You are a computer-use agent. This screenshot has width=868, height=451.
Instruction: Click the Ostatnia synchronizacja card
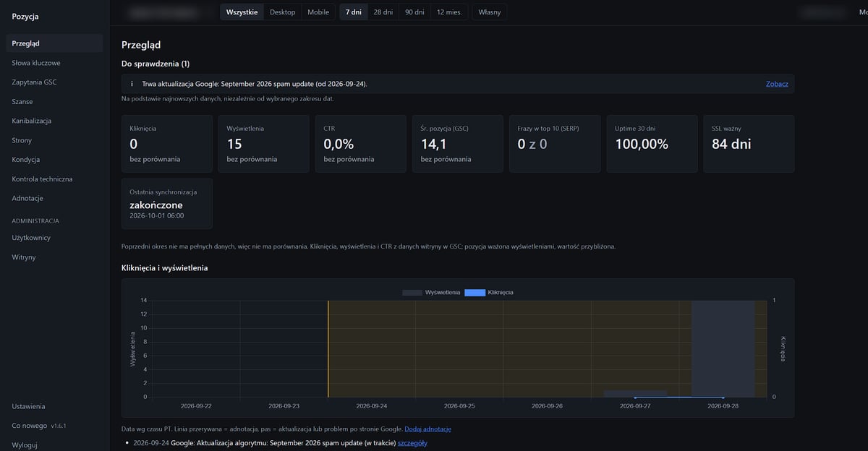(x=167, y=204)
